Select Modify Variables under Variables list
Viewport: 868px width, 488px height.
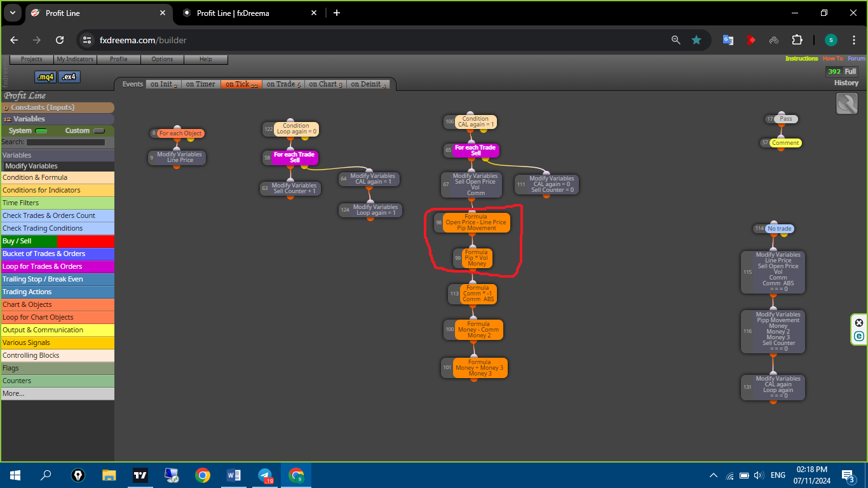pyautogui.click(x=57, y=166)
